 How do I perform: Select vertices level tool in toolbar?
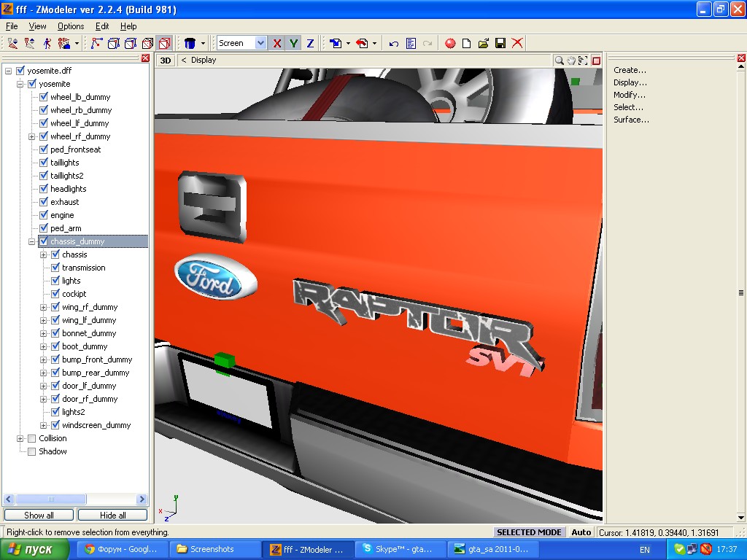click(96, 43)
